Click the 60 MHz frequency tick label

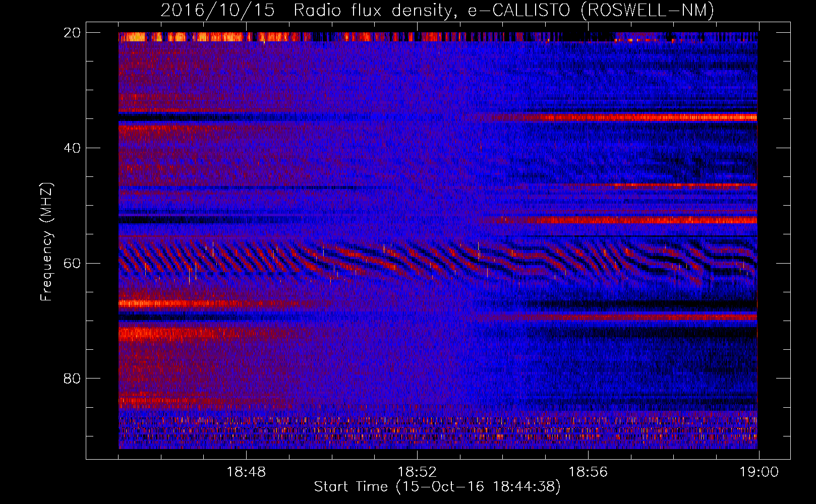tap(72, 264)
